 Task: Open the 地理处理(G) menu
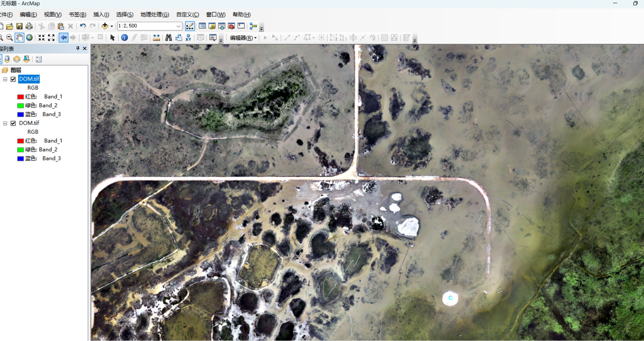[x=154, y=14]
